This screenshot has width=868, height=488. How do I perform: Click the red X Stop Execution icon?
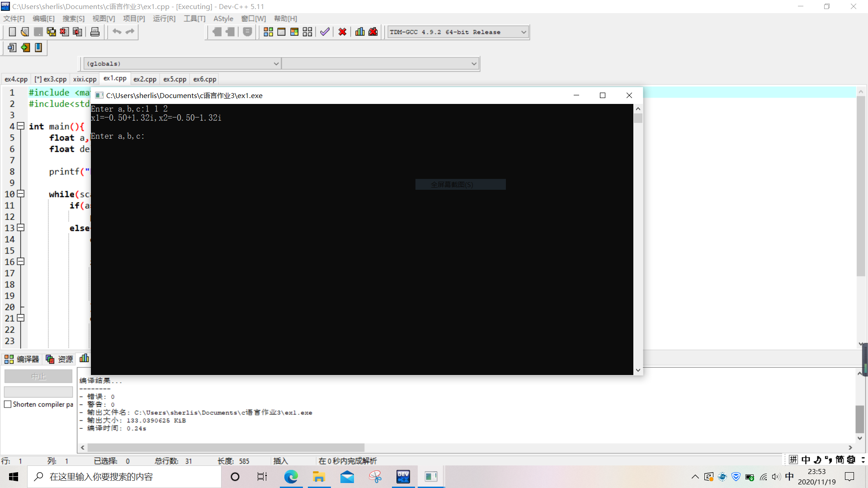(x=342, y=32)
